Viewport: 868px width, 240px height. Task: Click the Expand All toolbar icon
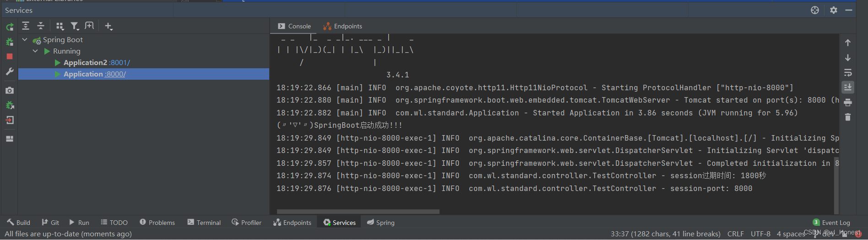pyautogui.click(x=26, y=26)
